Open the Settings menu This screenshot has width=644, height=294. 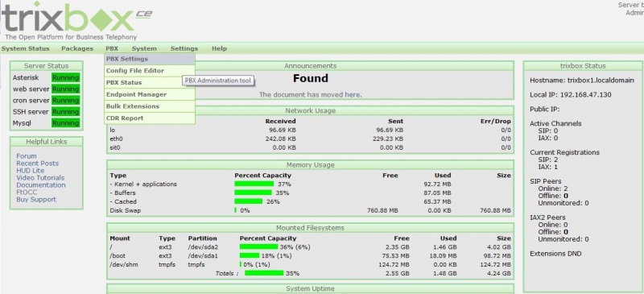184,48
